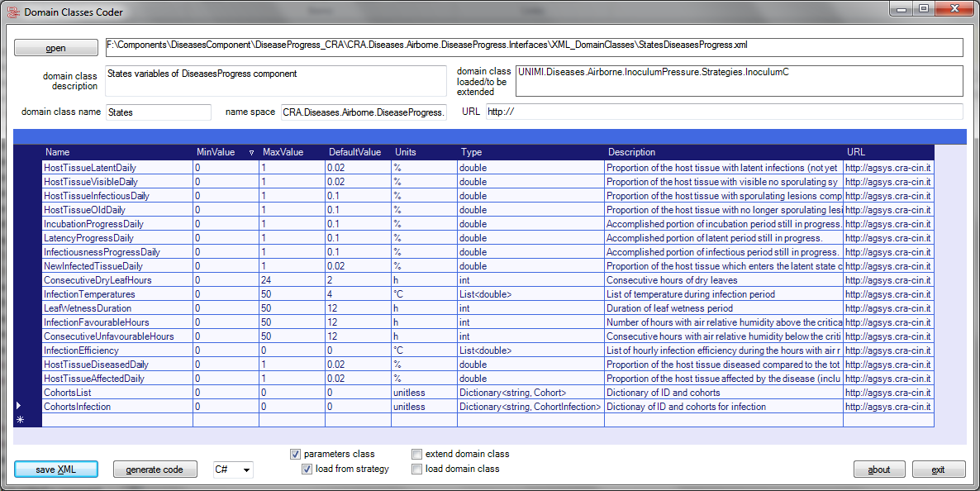Select the HostTissueInfectiousDaily name cell

[117, 196]
